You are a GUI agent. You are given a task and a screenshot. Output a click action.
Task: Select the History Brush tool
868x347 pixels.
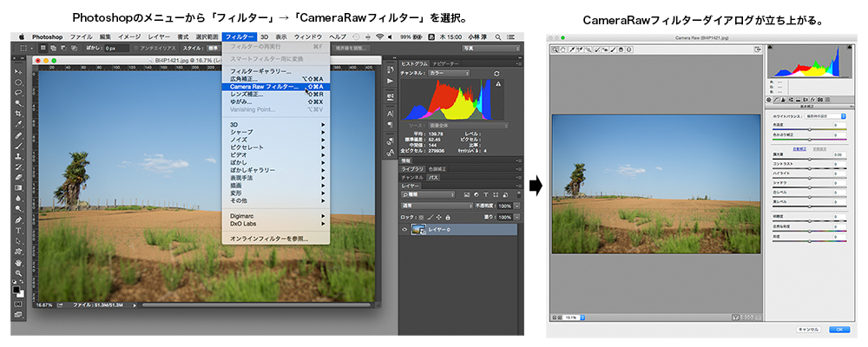tap(17, 166)
